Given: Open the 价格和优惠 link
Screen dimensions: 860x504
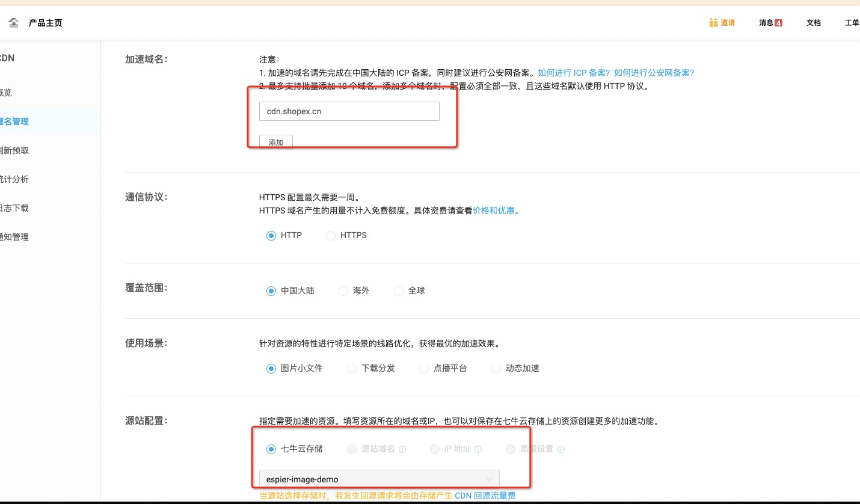Looking at the screenshot, I should (496, 211).
